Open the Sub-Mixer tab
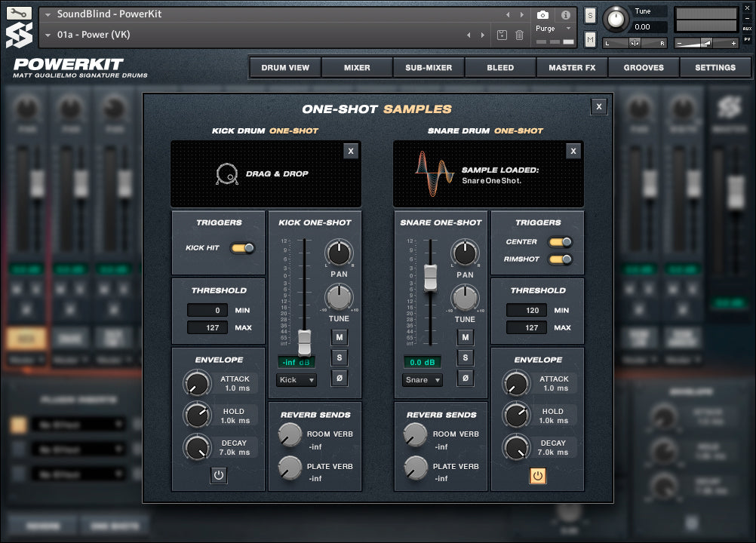This screenshot has width=756, height=543. tap(429, 67)
